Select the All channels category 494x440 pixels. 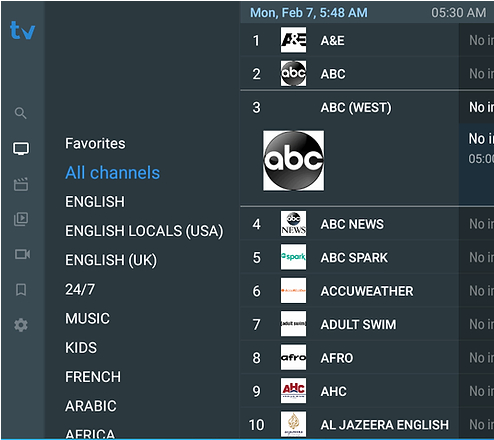pos(113,173)
